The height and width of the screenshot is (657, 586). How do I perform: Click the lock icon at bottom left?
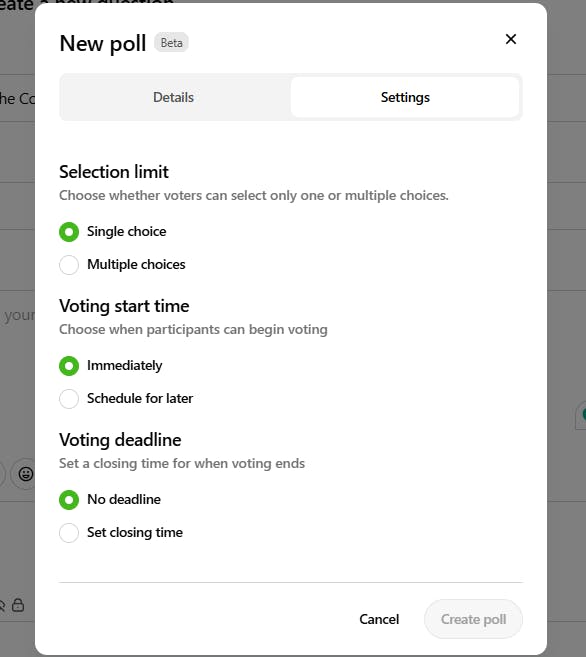(x=18, y=605)
